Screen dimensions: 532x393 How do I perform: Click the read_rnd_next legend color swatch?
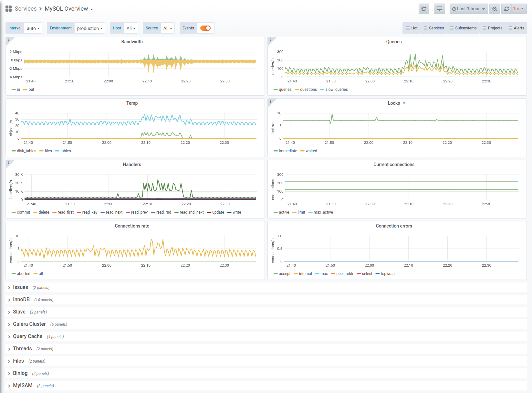pyautogui.click(x=176, y=212)
